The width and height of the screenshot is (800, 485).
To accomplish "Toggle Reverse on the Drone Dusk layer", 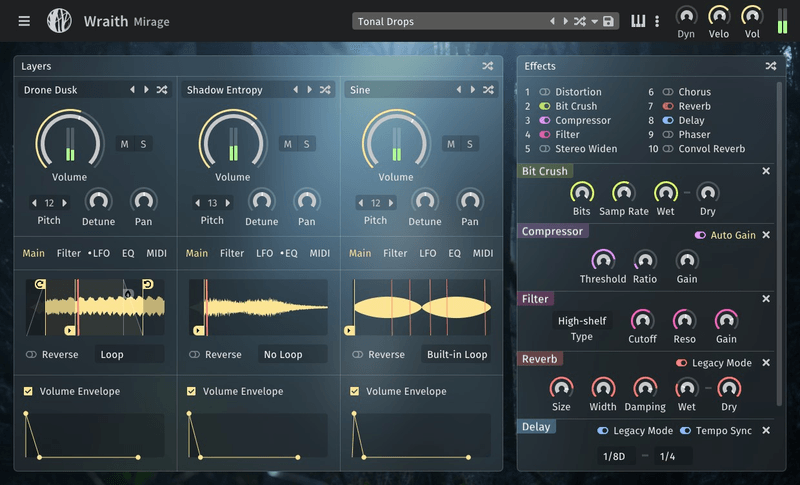I will [32, 354].
